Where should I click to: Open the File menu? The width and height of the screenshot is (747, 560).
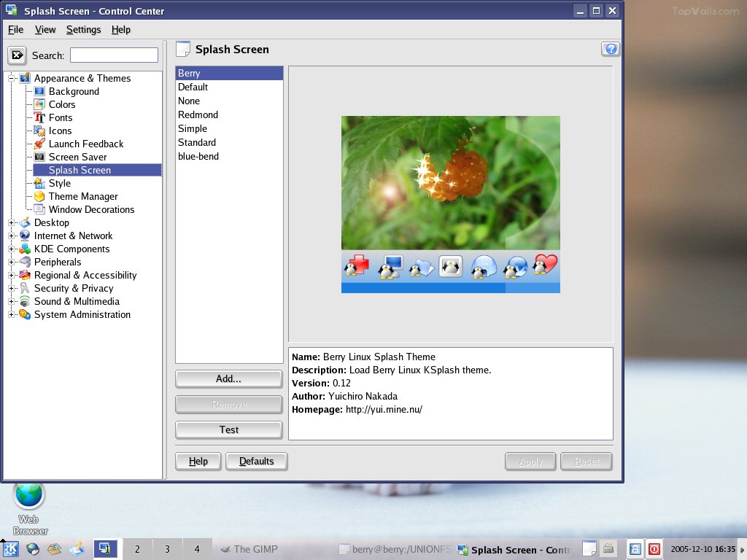coord(16,29)
